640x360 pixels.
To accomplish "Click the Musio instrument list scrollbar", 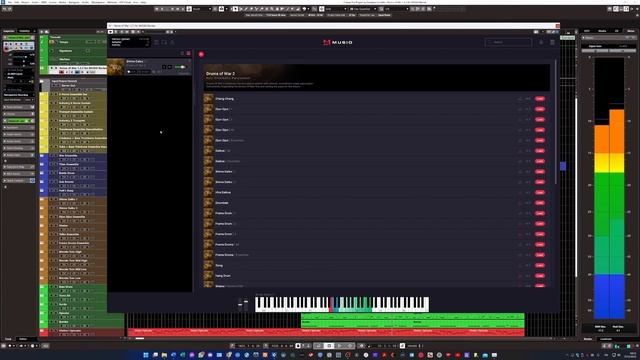I will click(x=555, y=122).
